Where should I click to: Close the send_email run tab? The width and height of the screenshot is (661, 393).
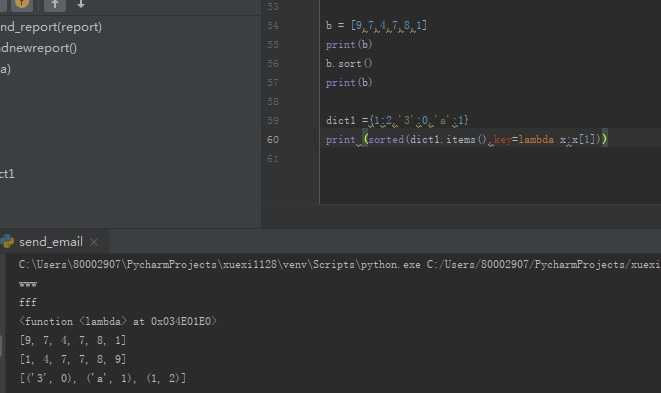(94, 242)
